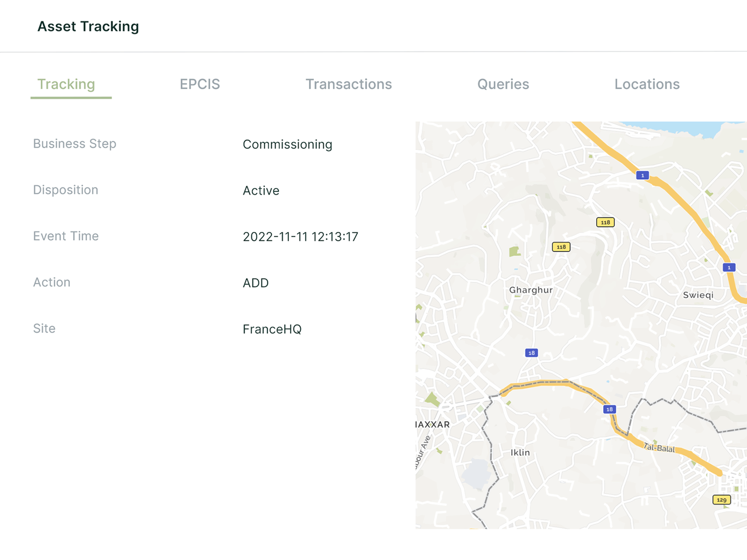Click the active Tracking tab
Image resolution: width=747 pixels, height=560 pixels.
pos(66,84)
